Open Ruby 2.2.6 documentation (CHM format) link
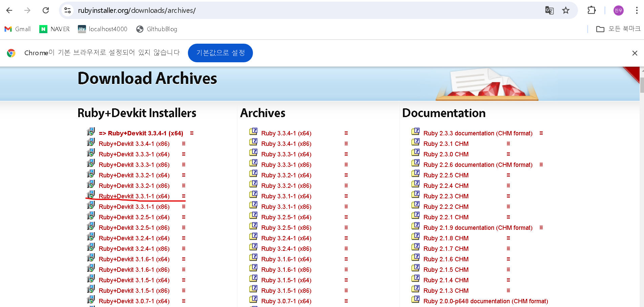The image size is (644, 307). (478, 165)
